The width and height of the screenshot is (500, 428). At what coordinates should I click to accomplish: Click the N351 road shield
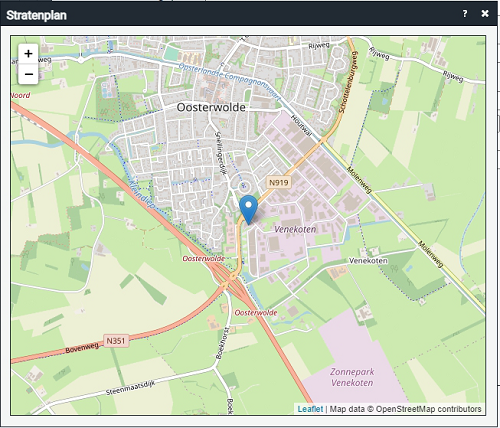point(116,341)
